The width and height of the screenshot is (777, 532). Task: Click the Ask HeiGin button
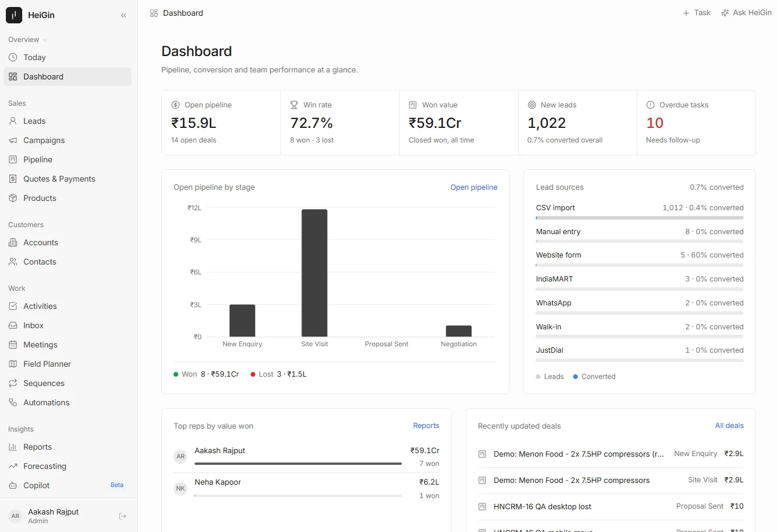tap(746, 13)
